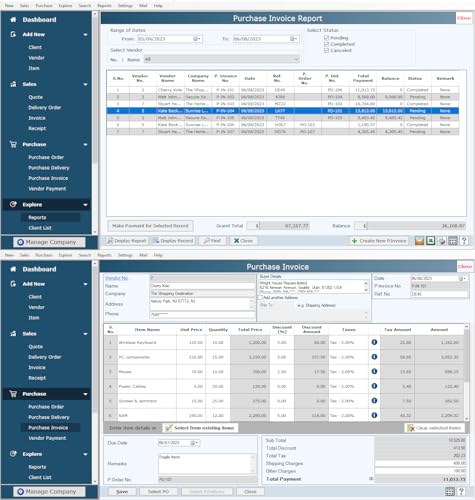Click the Ref No field in Purchase Invoice
Screen dimensions: 475x500
[x=439, y=294]
